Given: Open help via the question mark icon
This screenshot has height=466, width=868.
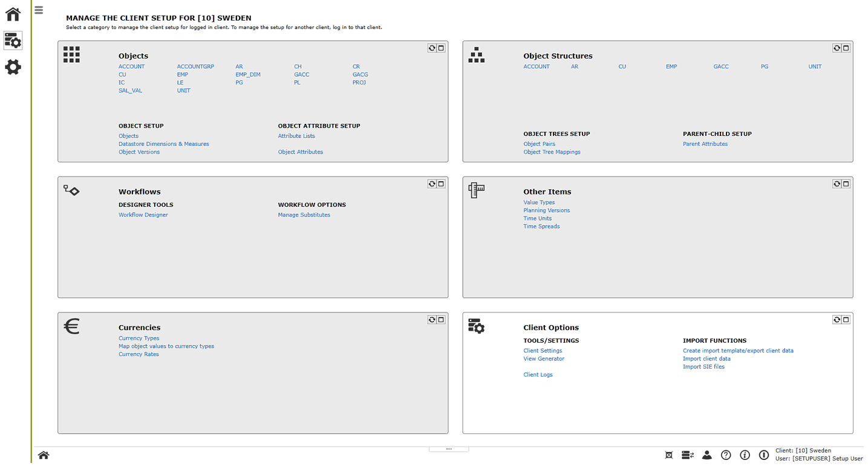Looking at the screenshot, I should point(726,455).
